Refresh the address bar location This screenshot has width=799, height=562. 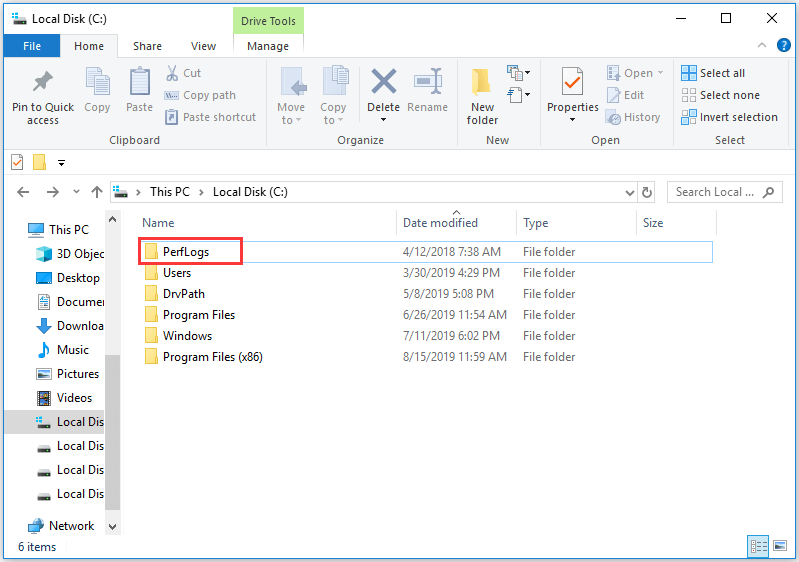(647, 192)
